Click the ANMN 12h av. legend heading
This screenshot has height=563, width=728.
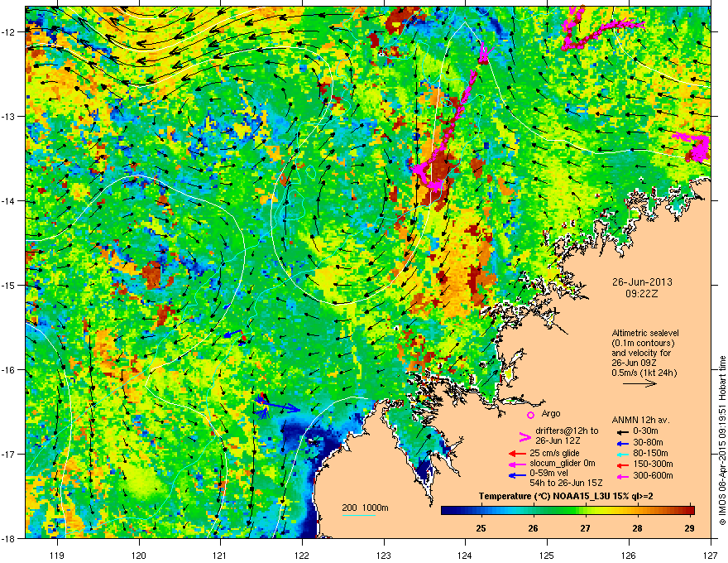[x=640, y=421]
